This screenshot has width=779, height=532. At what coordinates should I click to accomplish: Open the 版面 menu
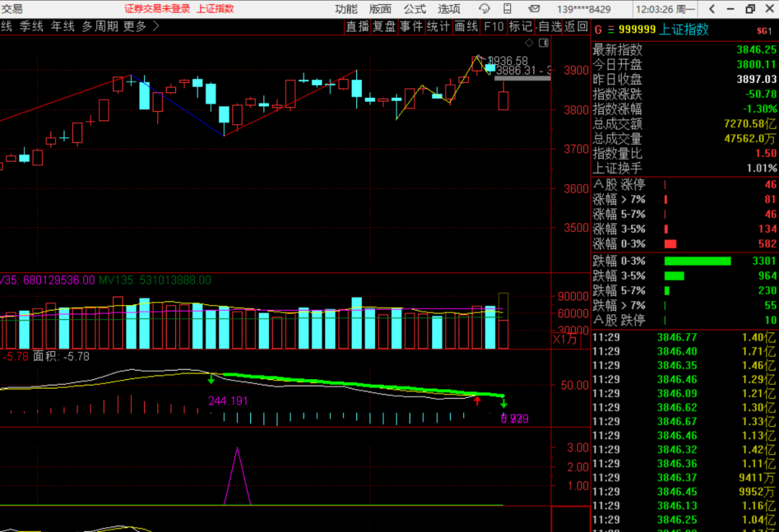point(380,9)
